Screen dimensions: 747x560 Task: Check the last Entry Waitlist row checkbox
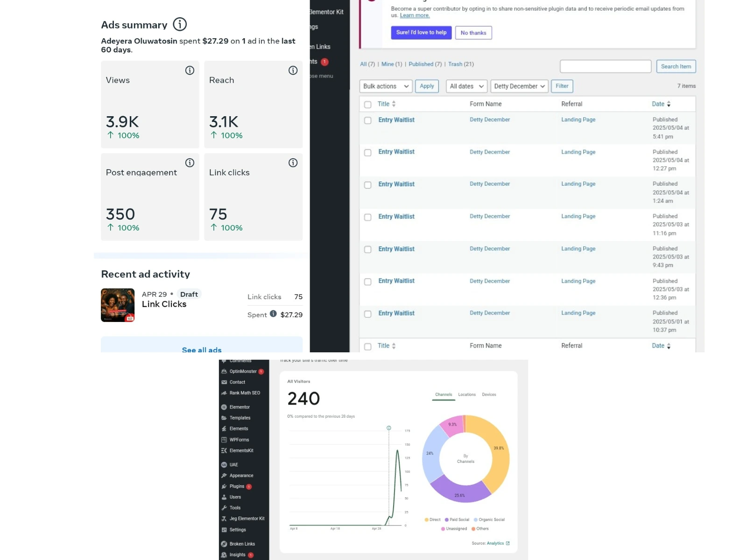[368, 314]
